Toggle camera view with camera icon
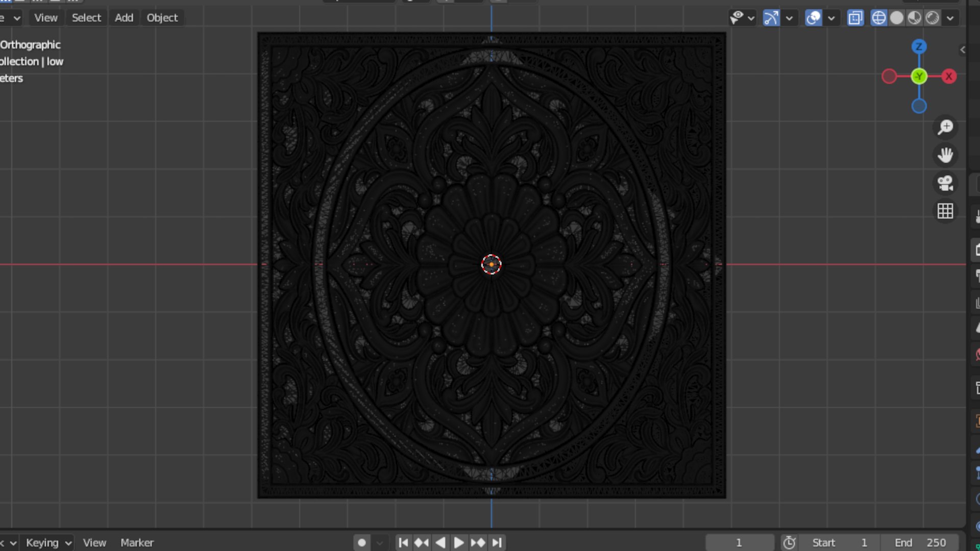Image resolution: width=980 pixels, height=551 pixels. tap(945, 183)
